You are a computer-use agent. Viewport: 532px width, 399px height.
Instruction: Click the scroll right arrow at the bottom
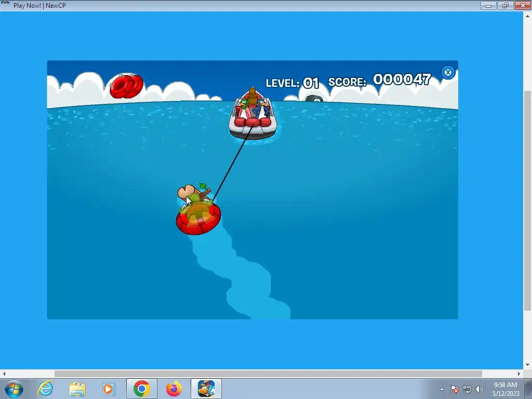519,374
